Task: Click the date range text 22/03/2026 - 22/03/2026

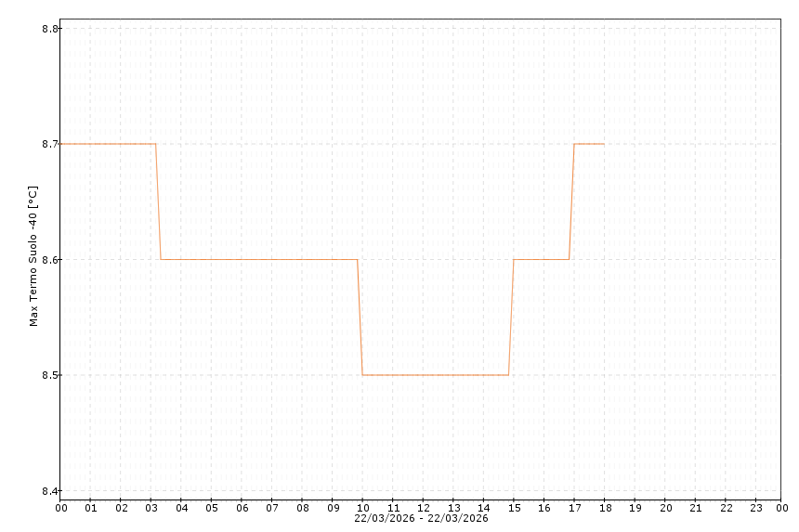Action: [421, 518]
